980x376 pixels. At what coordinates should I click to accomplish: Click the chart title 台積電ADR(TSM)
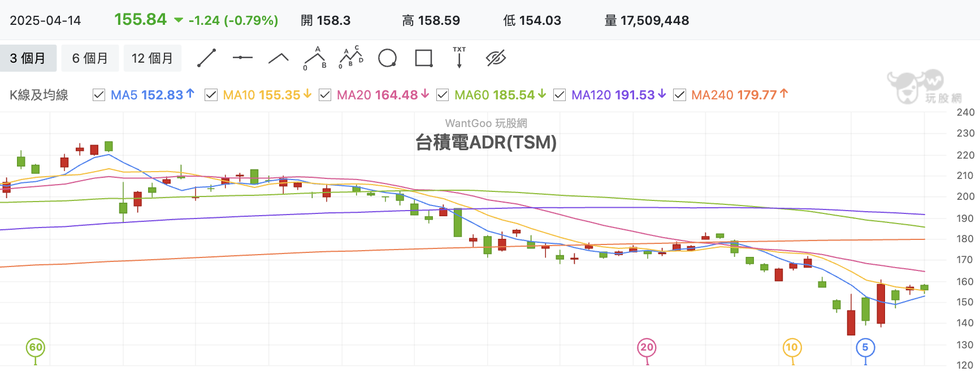tap(486, 142)
